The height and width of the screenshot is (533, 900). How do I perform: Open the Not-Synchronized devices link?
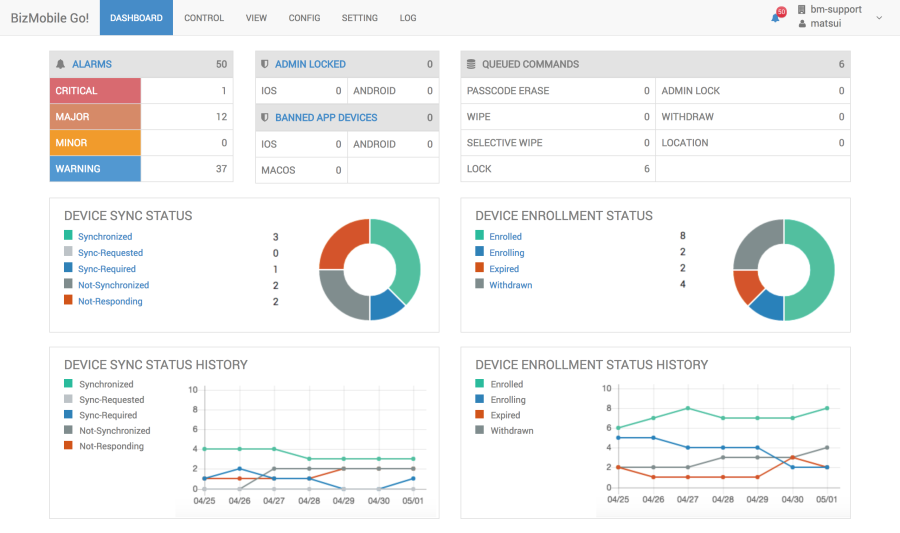click(114, 285)
